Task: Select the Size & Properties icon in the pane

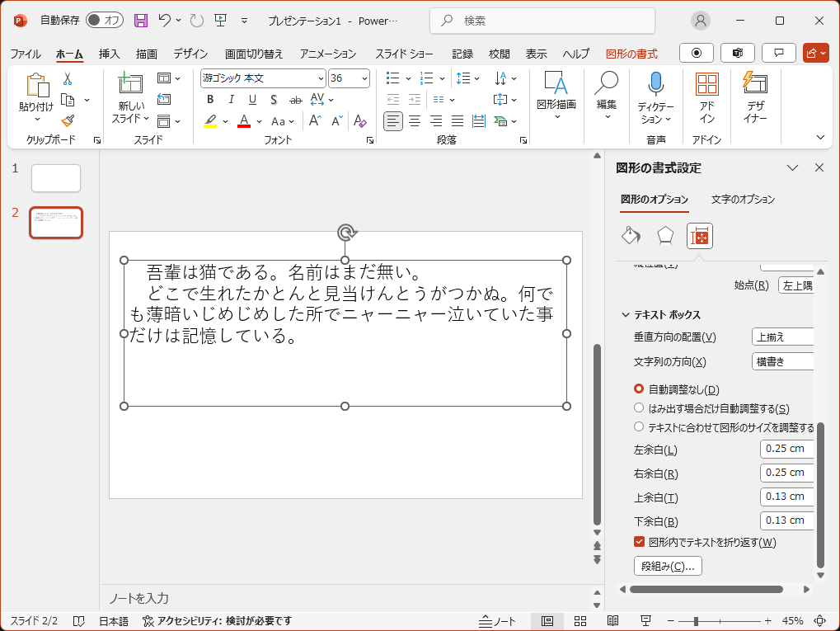Action: click(x=699, y=237)
